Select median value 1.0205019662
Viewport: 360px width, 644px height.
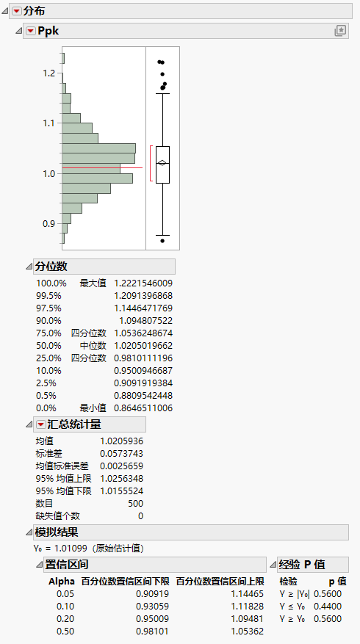pos(143,345)
